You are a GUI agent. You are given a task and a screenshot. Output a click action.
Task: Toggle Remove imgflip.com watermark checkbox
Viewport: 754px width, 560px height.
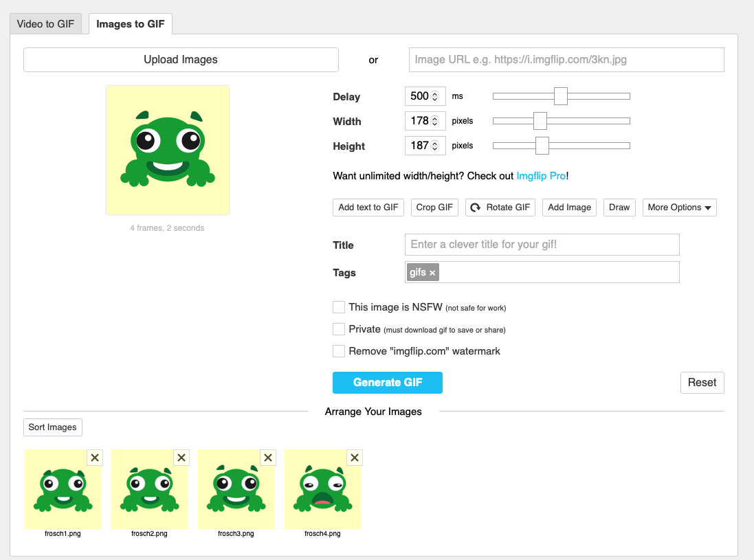339,351
